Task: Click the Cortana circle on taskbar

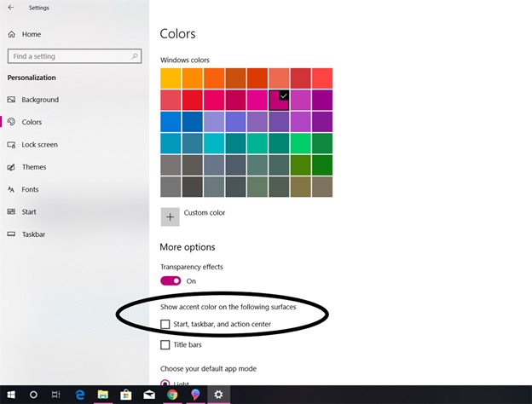Action: [x=33, y=395]
